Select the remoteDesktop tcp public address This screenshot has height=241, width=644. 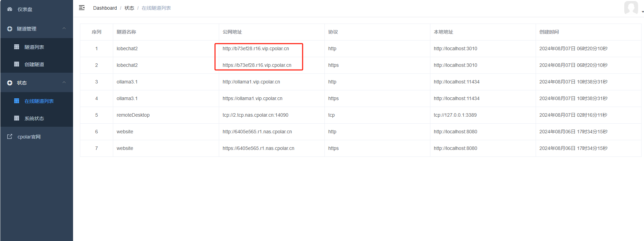pos(255,115)
